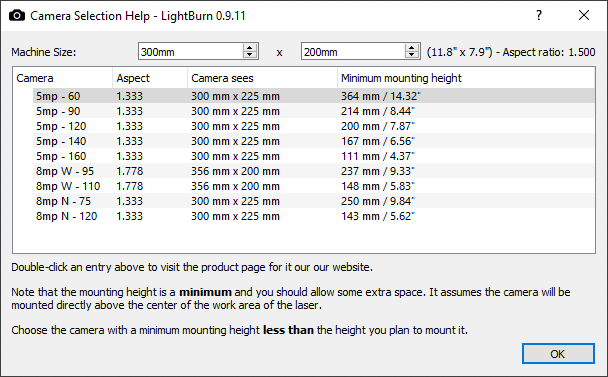Click the 111 mm / 4.37" height value
Image resolution: width=608 pixels, height=377 pixels.
tap(378, 156)
